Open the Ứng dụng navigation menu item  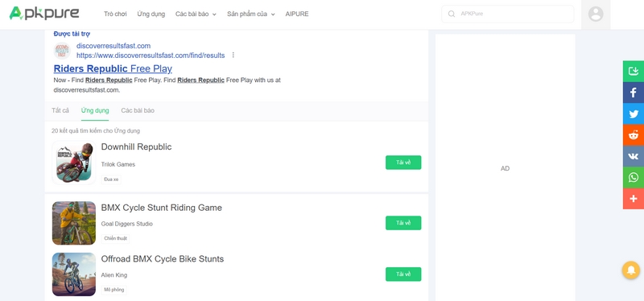pos(151,14)
